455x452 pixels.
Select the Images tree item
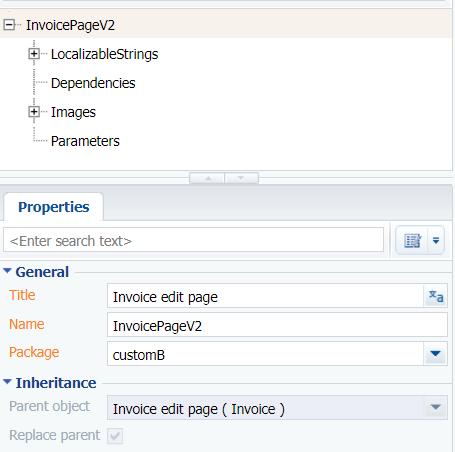[x=73, y=112]
